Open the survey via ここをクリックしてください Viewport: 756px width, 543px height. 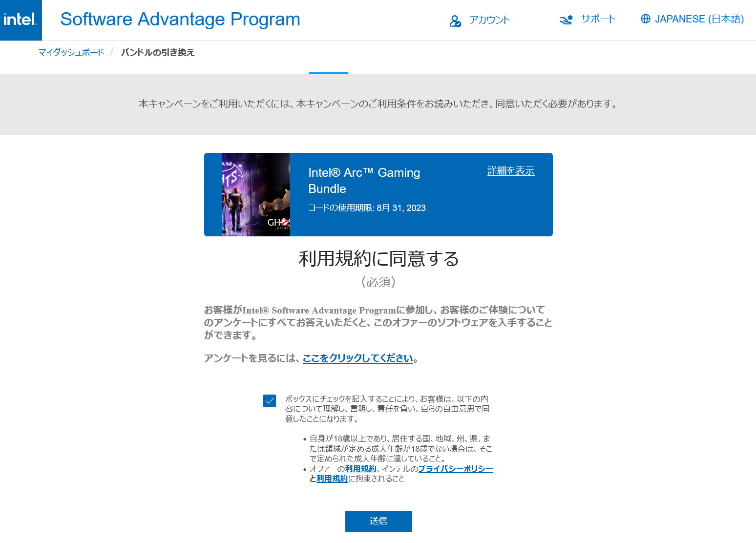[358, 358]
